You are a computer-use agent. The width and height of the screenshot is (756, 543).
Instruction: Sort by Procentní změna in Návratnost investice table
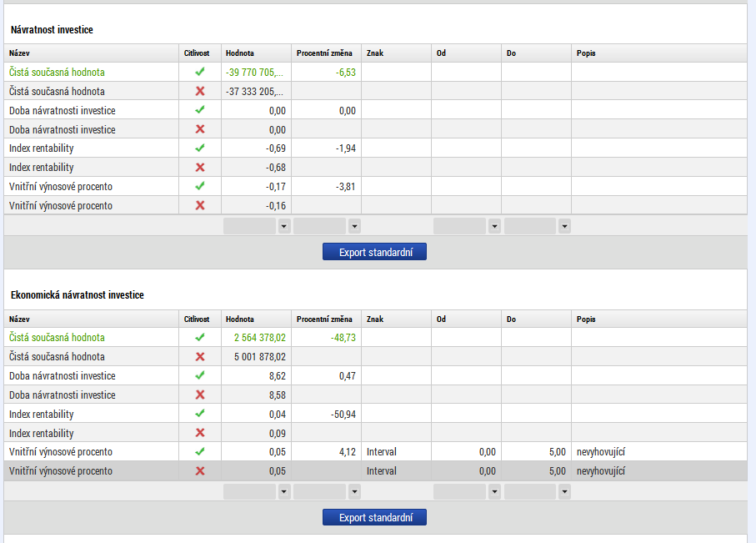click(x=324, y=53)
